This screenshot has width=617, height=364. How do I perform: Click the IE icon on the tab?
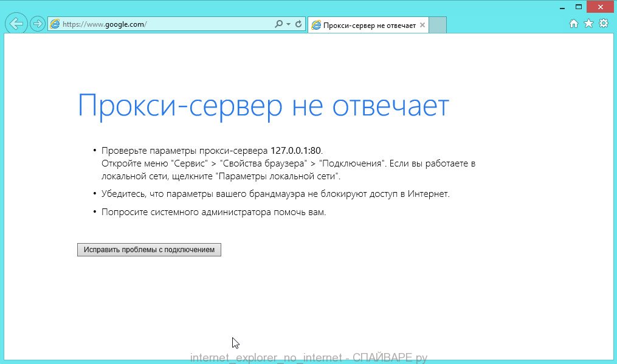pos(316,26)
